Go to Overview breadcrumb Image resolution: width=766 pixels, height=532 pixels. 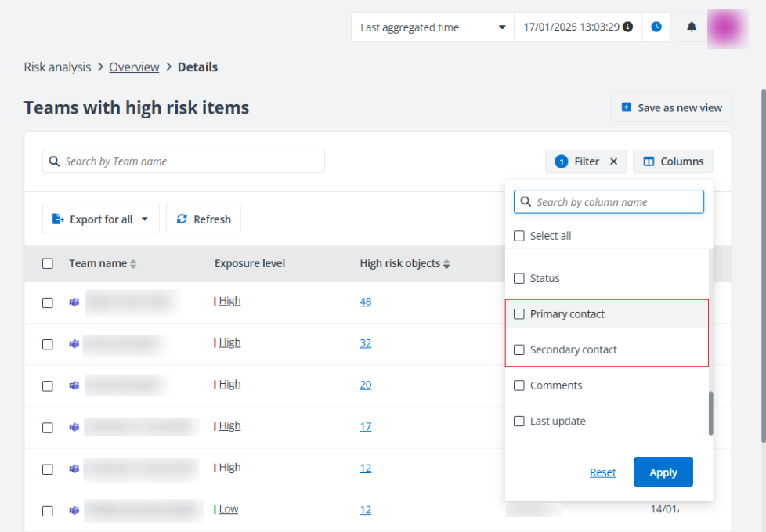click(x=134, y=67)
